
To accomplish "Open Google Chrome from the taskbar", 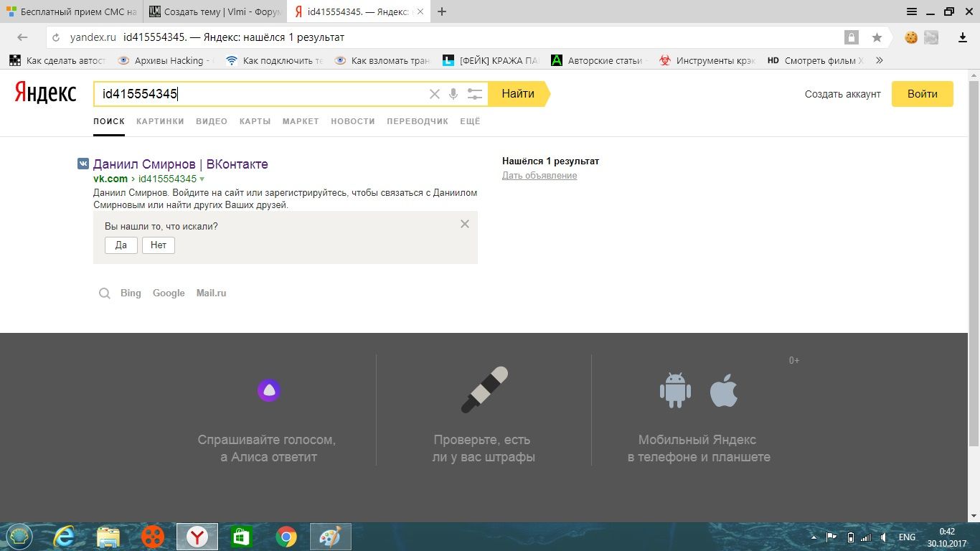I will tap(286, 537).
